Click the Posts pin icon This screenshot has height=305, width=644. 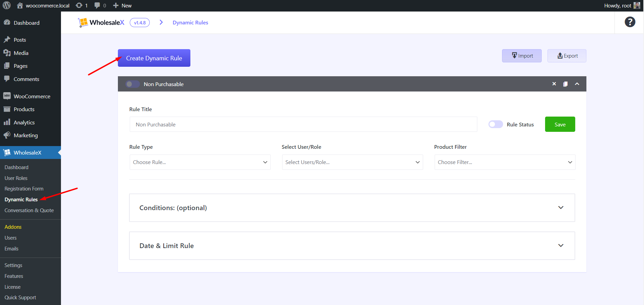7,40
